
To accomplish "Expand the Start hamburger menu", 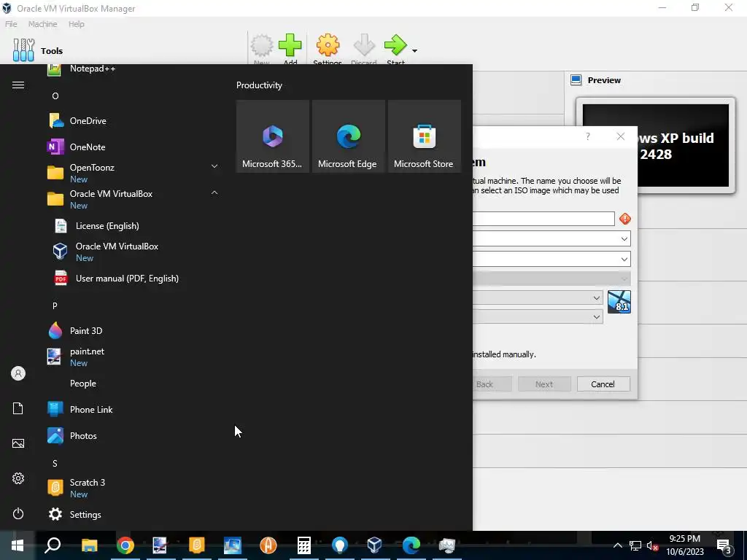I will coord(18,85).
